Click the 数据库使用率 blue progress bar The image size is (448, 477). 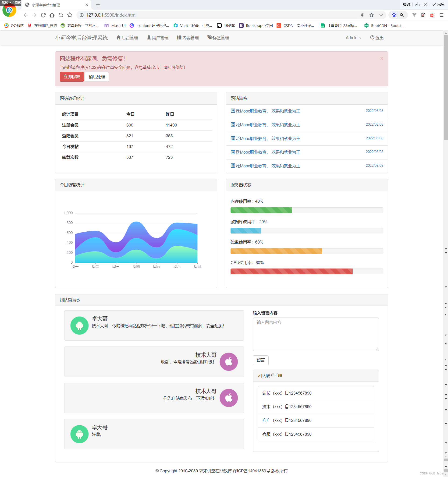[246, 231]
